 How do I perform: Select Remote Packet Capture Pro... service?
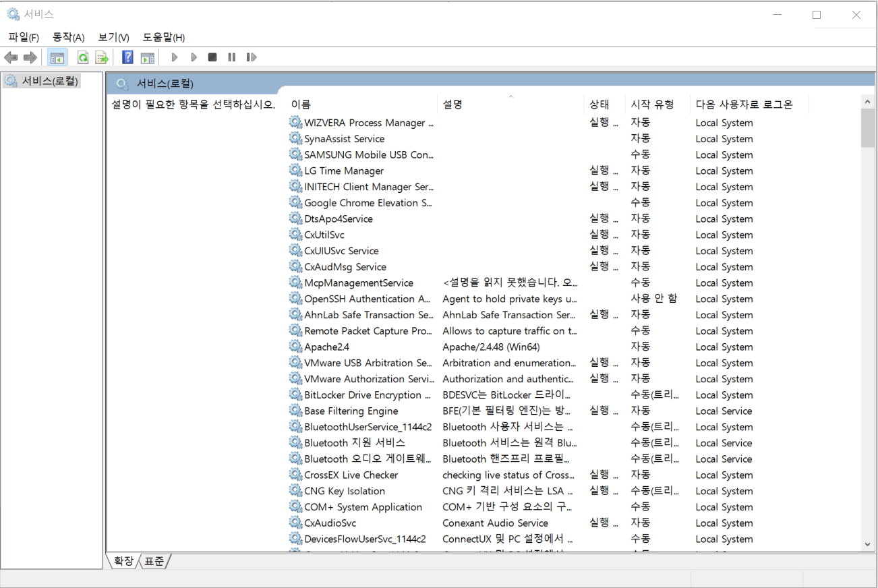pos(368,331)
